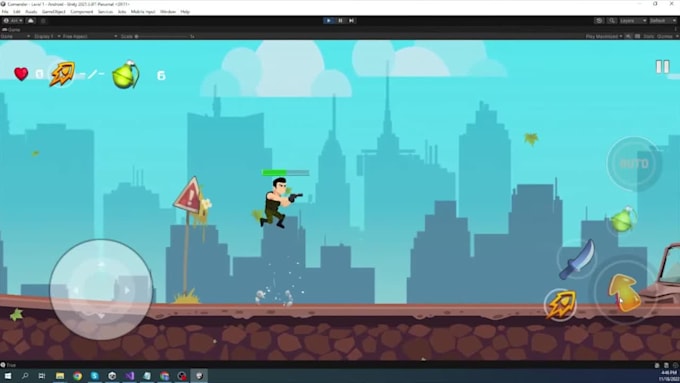This screenshot has height=383, width=680.
Task: Open the Services menu
Action: pyautogui.click(x=105, y=12)
